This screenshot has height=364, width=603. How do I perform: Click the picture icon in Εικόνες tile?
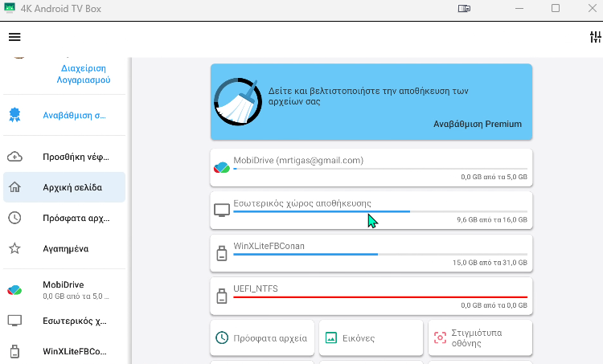[x=331, y=337]
